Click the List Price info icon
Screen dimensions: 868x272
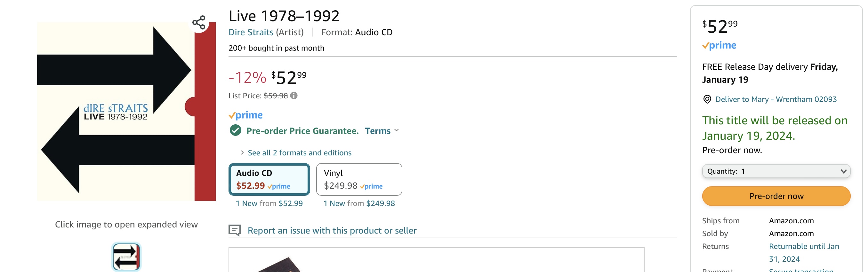[x=294, y=96]
